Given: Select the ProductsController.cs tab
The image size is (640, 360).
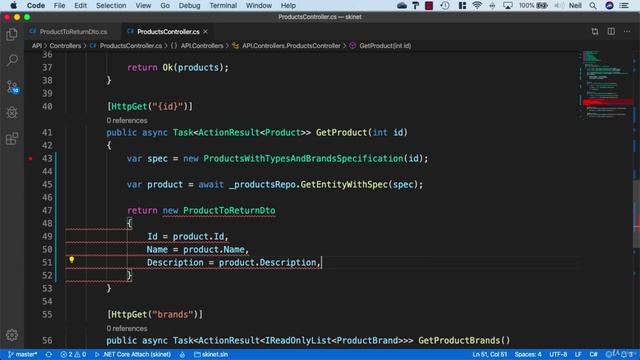Looking at the screenshot, I should 168,31.
